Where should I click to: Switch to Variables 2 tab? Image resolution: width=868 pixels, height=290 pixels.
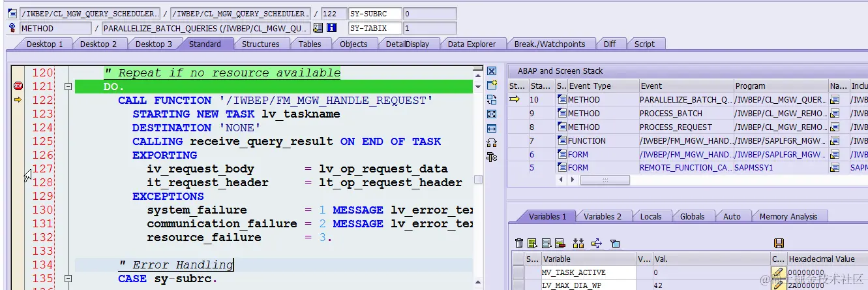(x=602, y=216)
